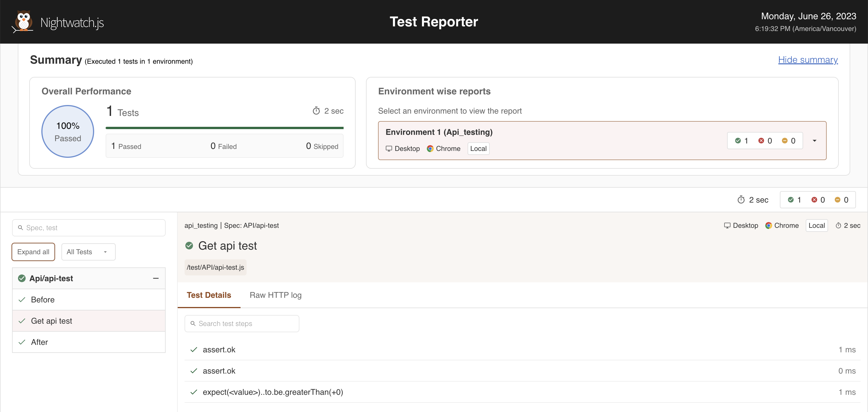Click the orange skipped icon in results toolbar
This screenshot has height=412, width=868.
click(837, 200)
